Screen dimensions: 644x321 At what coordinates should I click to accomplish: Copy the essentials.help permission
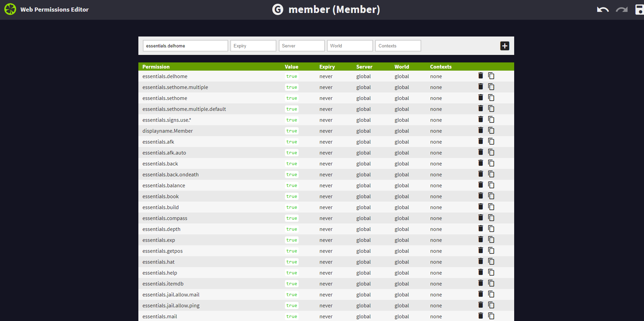(491, 272)
